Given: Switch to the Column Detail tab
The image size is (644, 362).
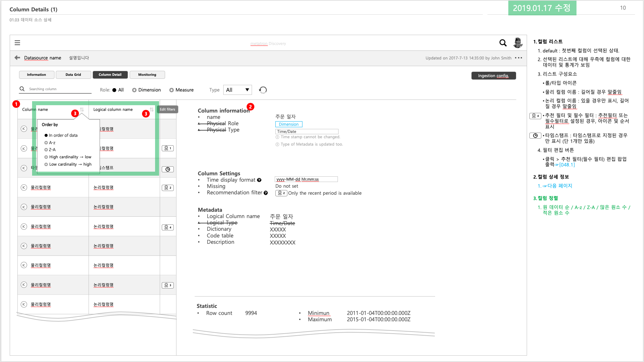Looking at the screenshot, I should 110,75.
